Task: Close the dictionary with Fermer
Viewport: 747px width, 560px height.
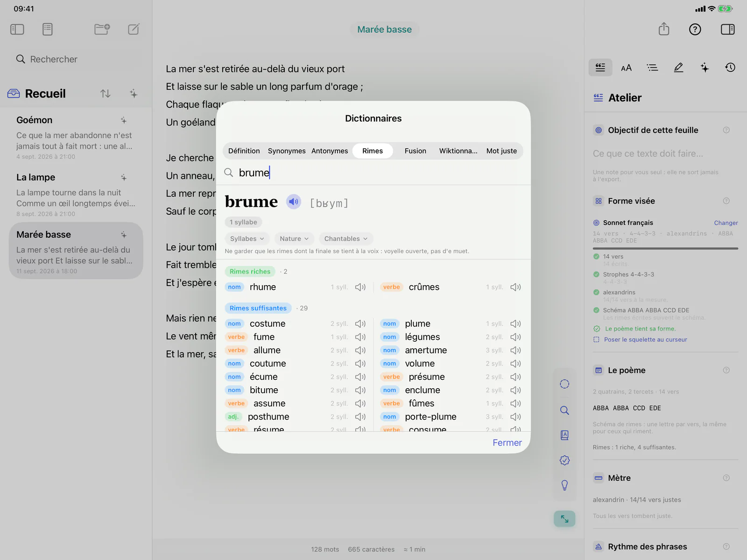Action: coord(507,442)
